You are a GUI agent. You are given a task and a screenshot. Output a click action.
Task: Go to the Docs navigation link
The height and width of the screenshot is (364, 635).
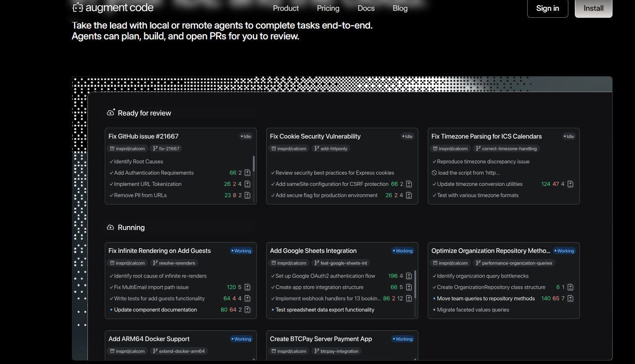coord(366,8)
